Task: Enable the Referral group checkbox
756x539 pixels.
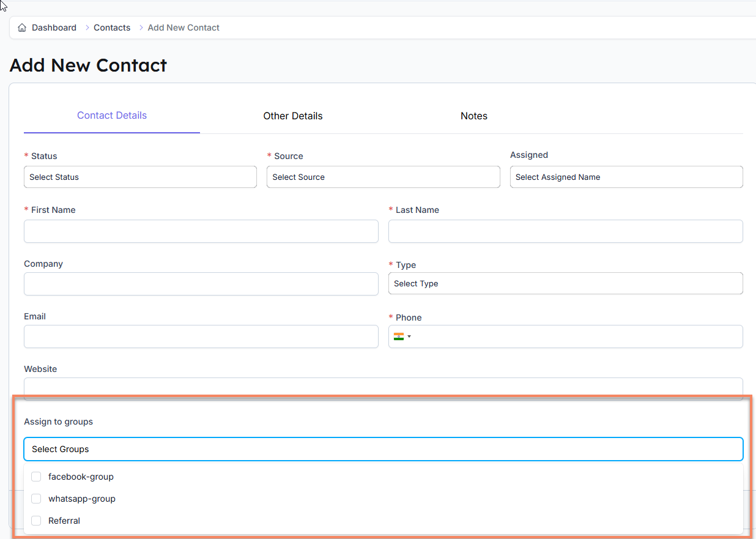Action: pyautogui.click(x=35, y=520)
